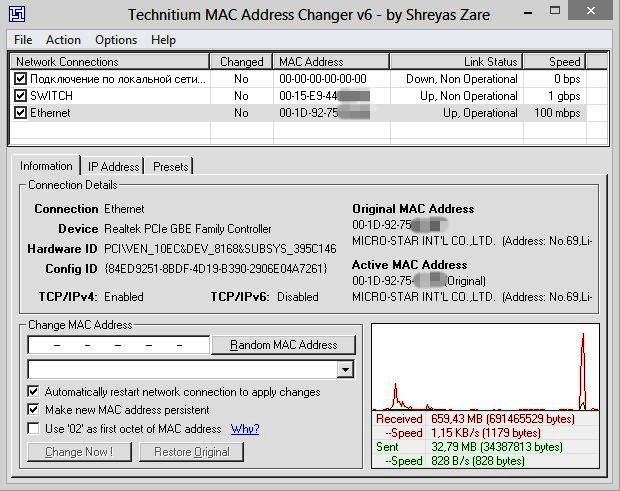Image resolution: width=620 pixels, height=491 pixels.
Task: Enable Use '02' as first octet option
Action: 33,429
